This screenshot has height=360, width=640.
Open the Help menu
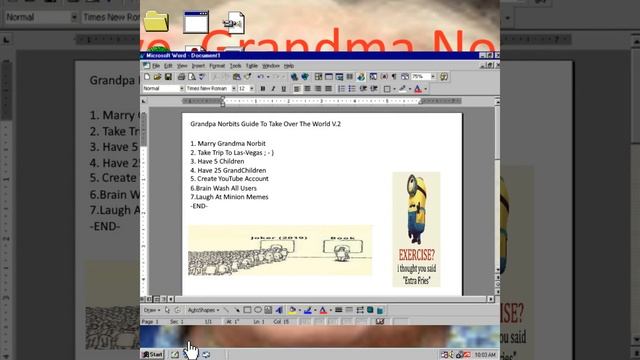click(x=289, y=66)
